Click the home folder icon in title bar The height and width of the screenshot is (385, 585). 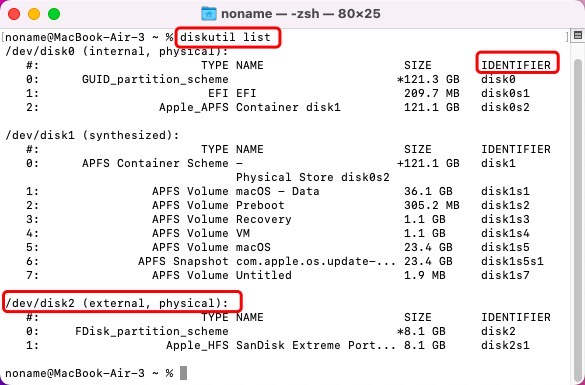[209, 14]
